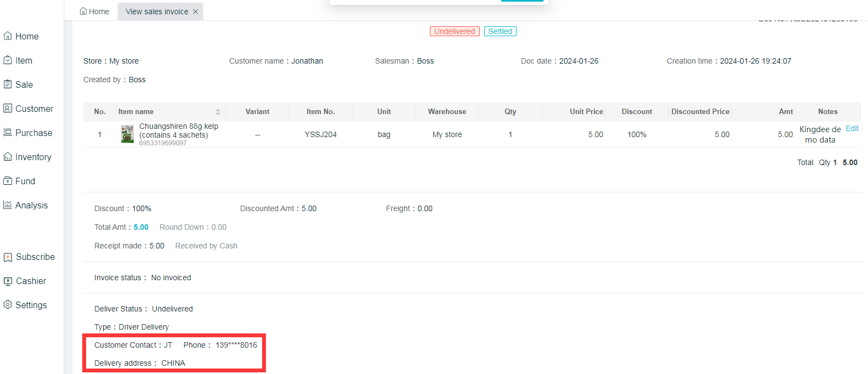Click the Home icon in the sidebar
The height and width of the screenshot is (374, 868).
pyautogui.click(x=8, y=36)
